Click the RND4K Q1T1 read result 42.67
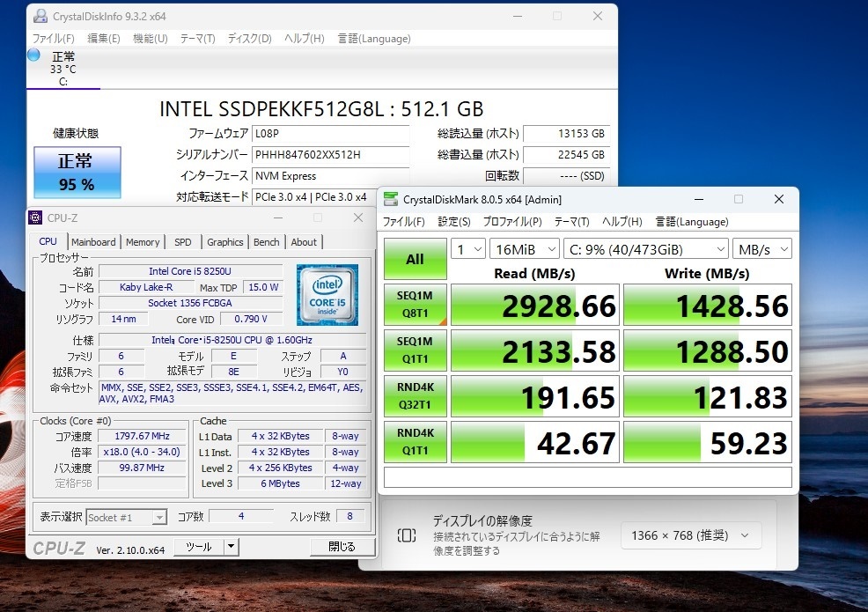The height and width of the screenshot is (612, 868). 534,443
